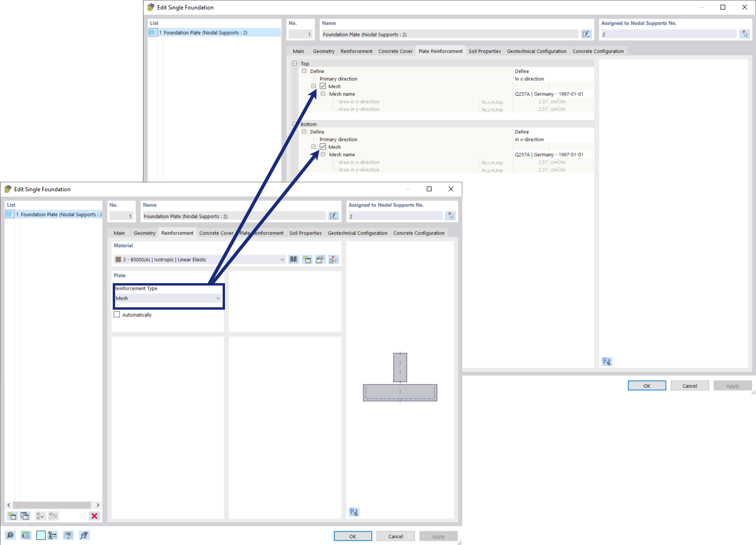
Task: Open the Geotechnical Configuration tab in the front dialog
Action: click(x=358, y=233)
